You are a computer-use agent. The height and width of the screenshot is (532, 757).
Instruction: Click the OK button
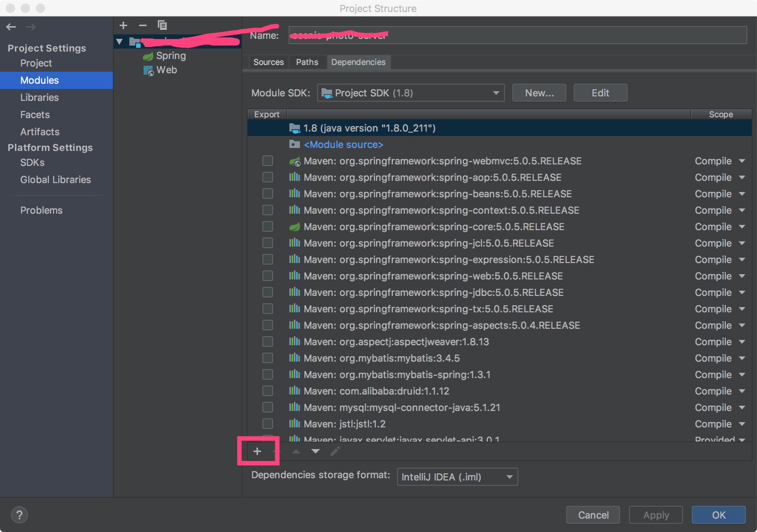719,515
